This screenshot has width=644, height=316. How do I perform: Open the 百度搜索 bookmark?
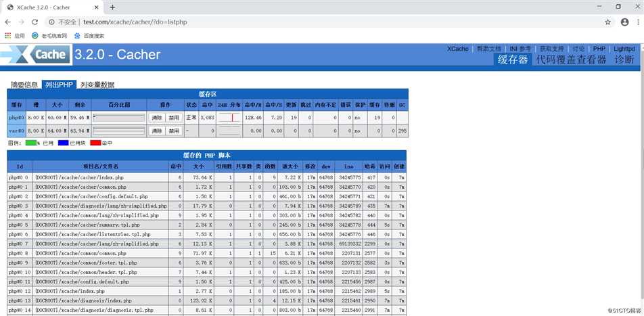(x=89, y=36)
